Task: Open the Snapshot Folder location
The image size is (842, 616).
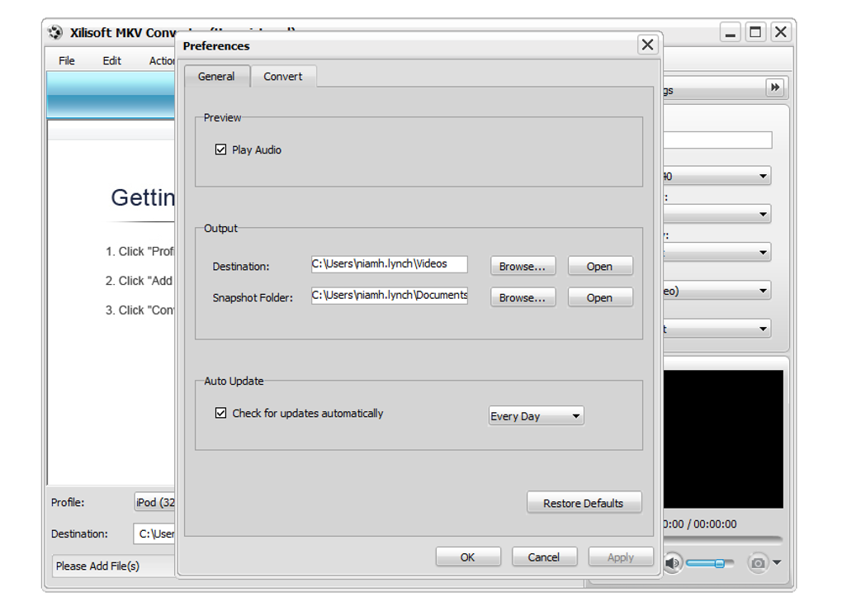Action: (x=600, y=297)
